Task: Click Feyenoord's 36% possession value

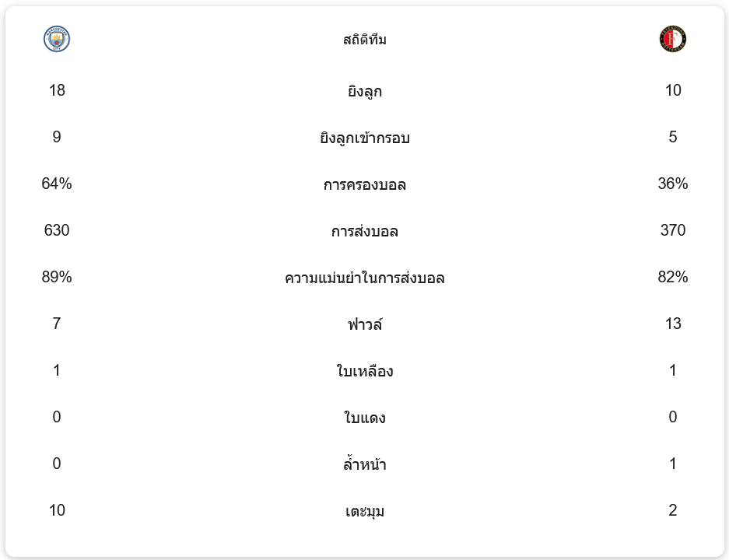Action: coord(672,184)
